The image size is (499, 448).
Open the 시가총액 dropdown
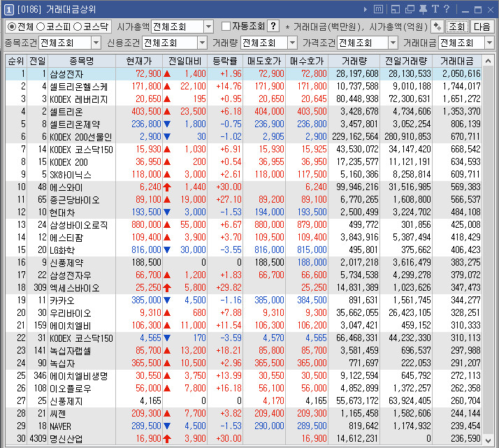click(x=208, y=27)
